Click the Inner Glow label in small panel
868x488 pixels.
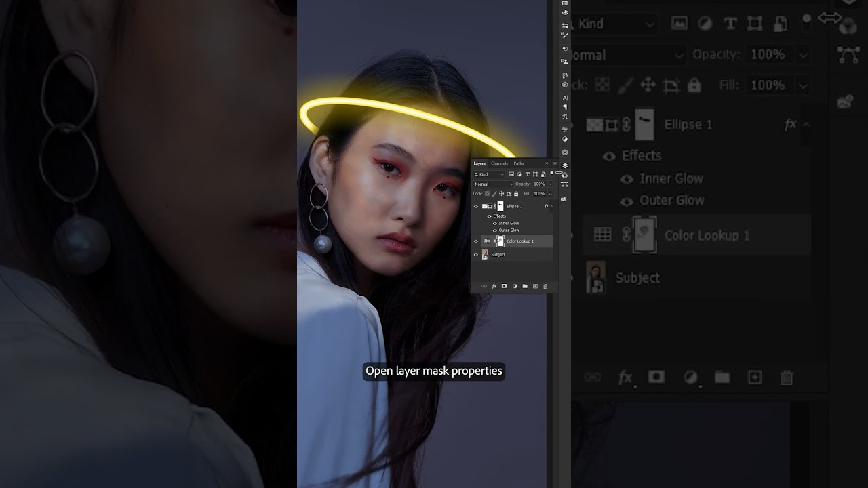tap(509, 223)
